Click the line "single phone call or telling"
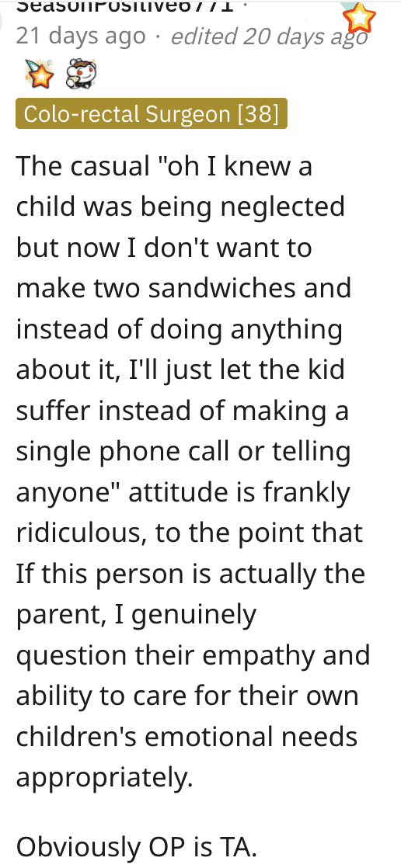This screenshot has width=401, height=868. [183, 452]
